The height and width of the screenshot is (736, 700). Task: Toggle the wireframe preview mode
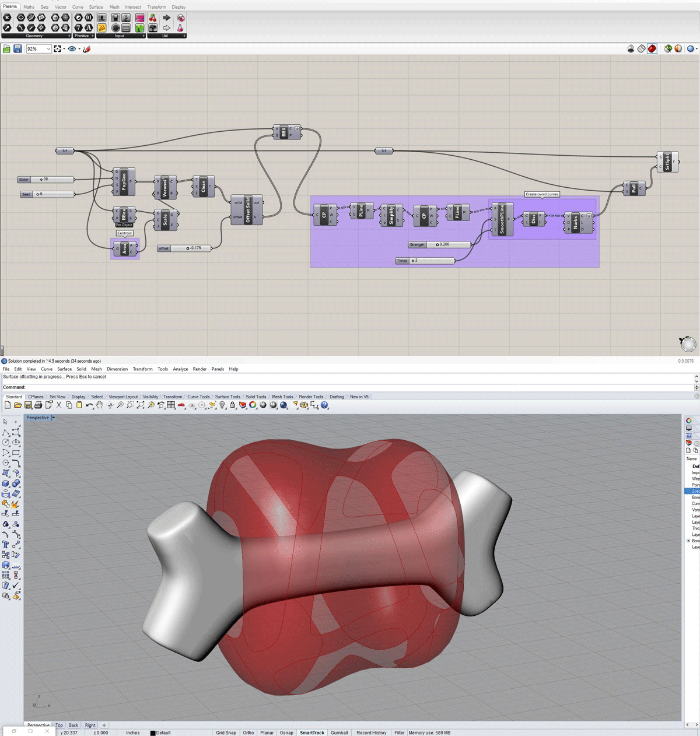pos(641,49)
